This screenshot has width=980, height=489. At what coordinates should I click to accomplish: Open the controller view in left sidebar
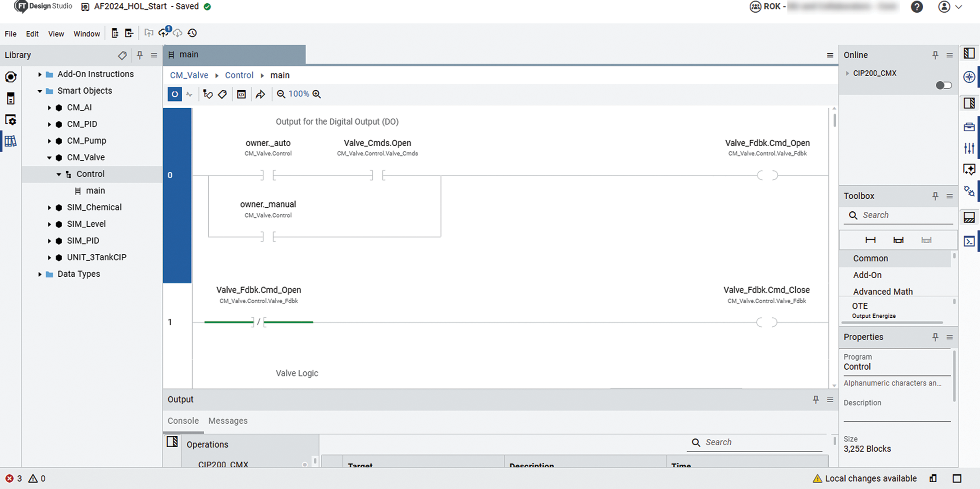[11, 77]
